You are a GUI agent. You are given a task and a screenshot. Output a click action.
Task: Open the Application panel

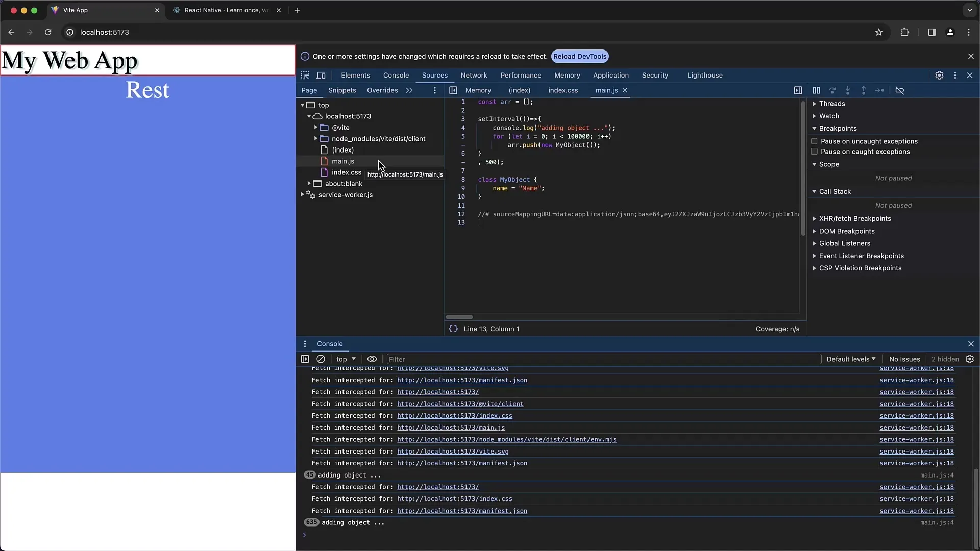click(610, 76)
